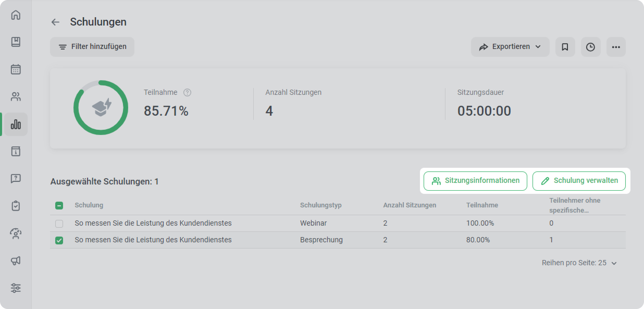The width and height of the screenshot is (644, 309).
Task: Open the book library sidebar icon
Action: pyautogui.click(x=16, y=42)
